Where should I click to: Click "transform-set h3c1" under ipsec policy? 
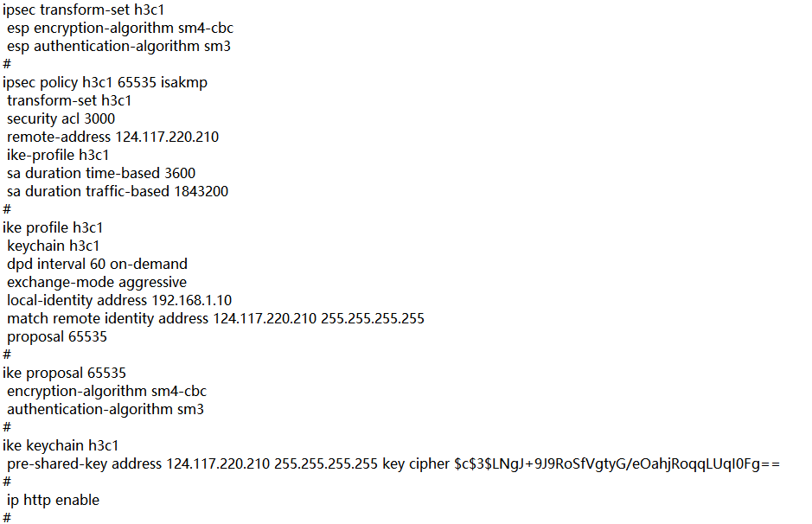[69, 100]
